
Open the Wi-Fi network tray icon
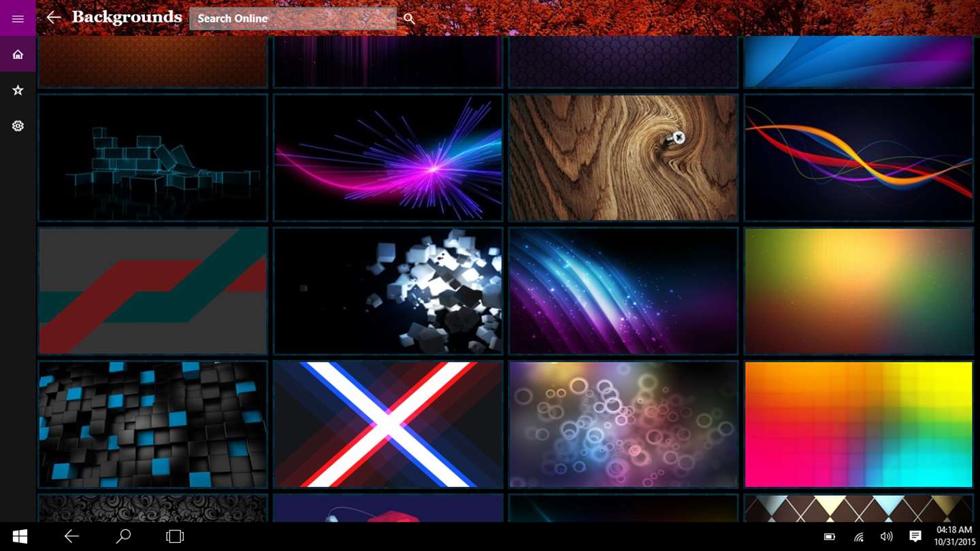click(859, 537)
